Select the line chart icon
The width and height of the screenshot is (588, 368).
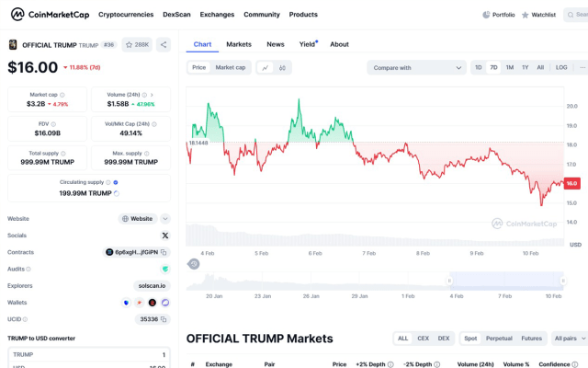point(265,67)
